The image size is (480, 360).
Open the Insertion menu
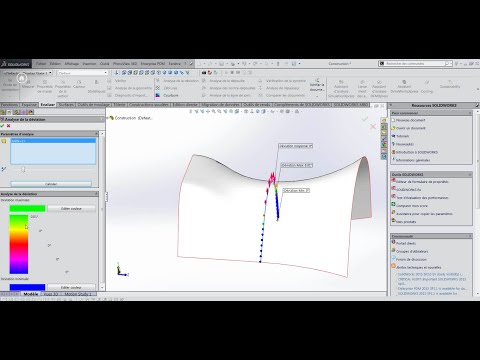tap(89, 64)
